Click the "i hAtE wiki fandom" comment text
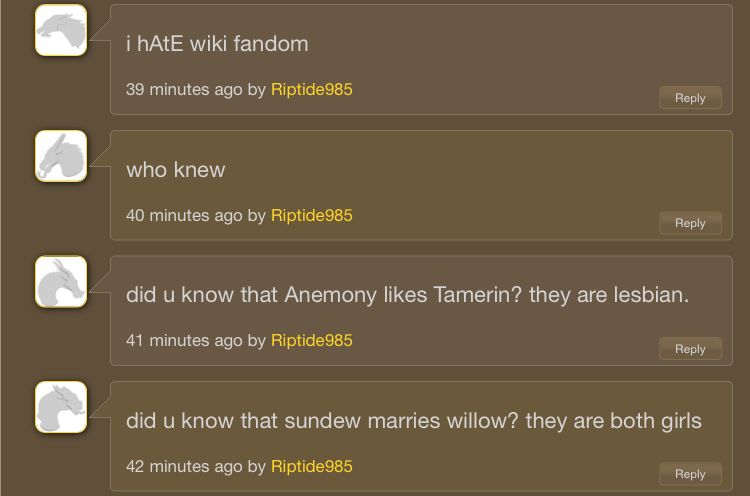750x496 pixels. click(x=217, y=44)
